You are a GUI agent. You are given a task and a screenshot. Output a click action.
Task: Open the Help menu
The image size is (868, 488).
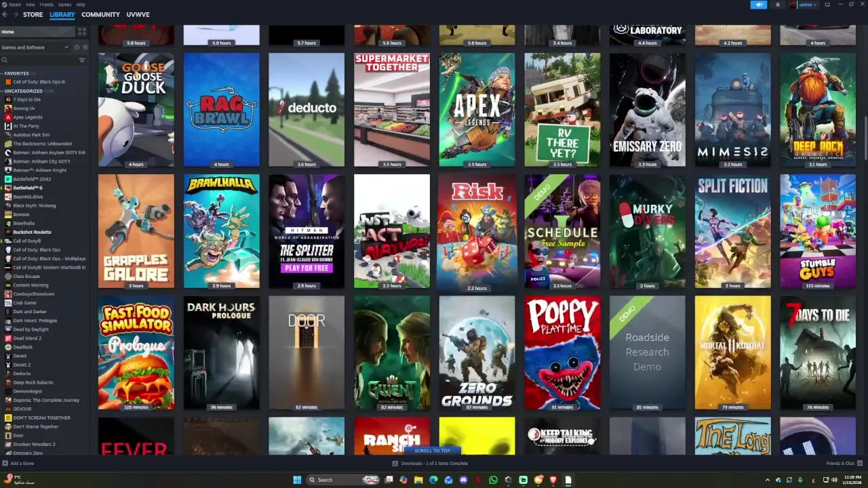(81, 4)
